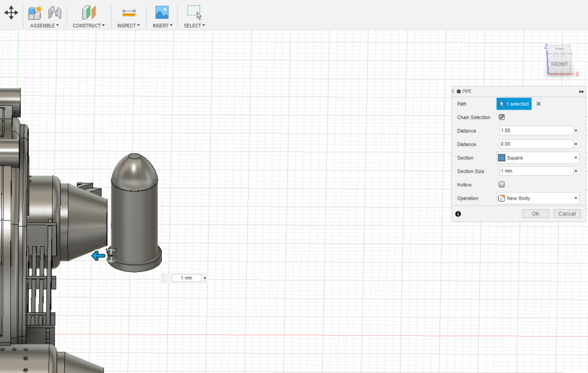Activate the Select tool icon

194,10
